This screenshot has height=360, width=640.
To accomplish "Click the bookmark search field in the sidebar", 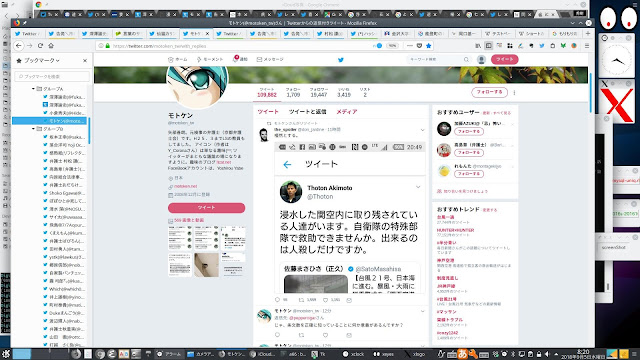I will (x=52, y=76).
